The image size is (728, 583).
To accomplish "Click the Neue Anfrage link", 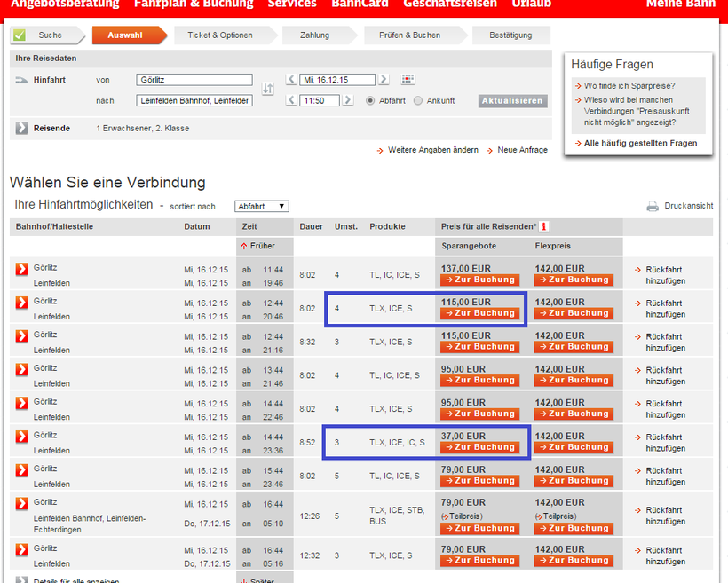I will [x=521, y=150].
